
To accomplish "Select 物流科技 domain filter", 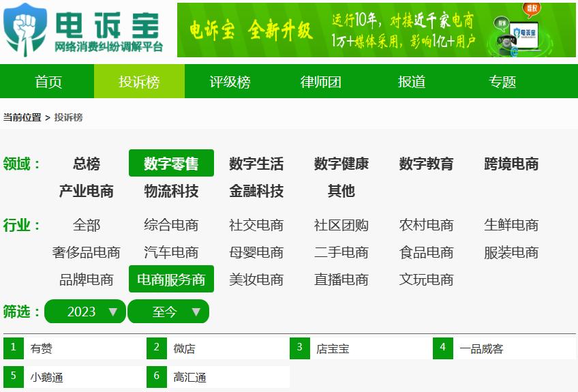I will [x=171, y=191].
